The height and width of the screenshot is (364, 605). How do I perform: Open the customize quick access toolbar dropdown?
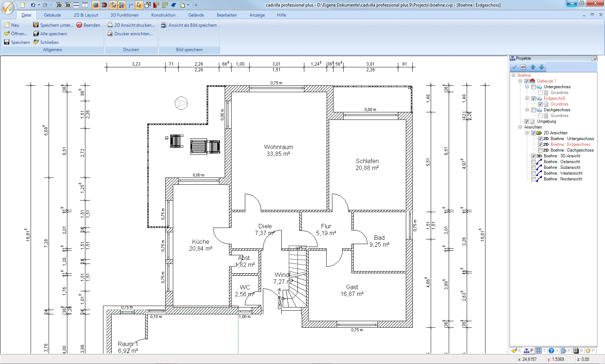click(x=196, y=5)
